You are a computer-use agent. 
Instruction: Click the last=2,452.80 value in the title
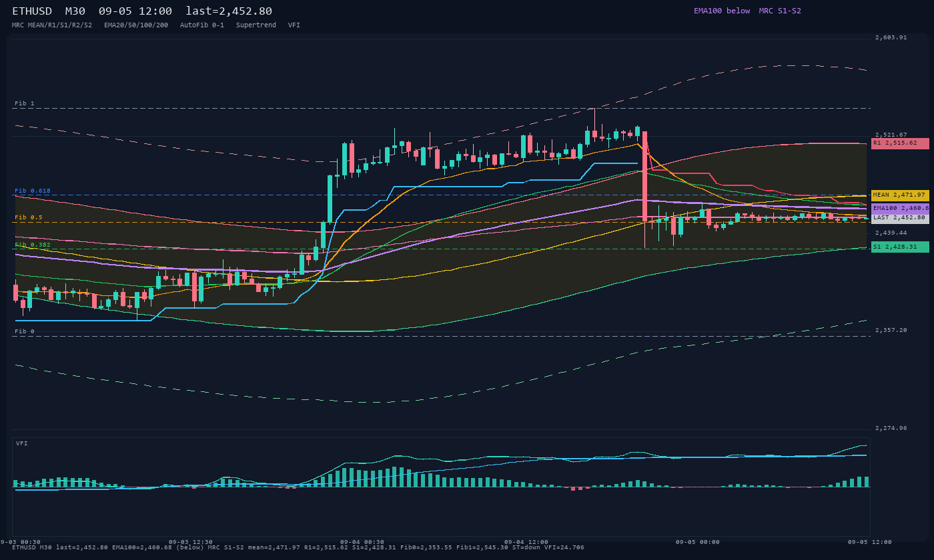229,11
